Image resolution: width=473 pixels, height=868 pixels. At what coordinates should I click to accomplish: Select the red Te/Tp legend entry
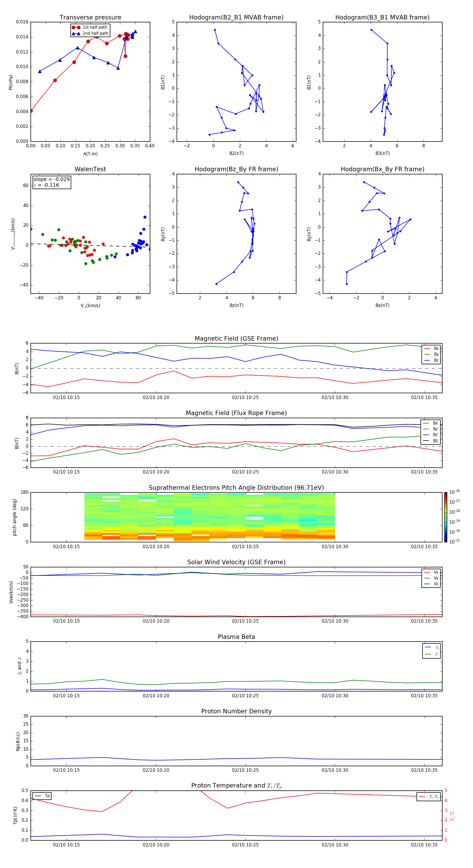(x=429, y=796)
